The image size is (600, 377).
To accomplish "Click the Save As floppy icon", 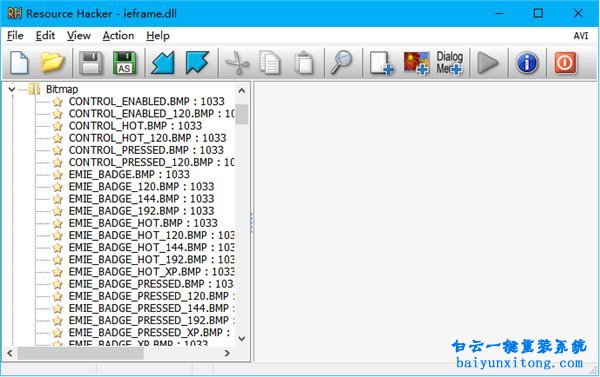I will (x=125, y=62).
